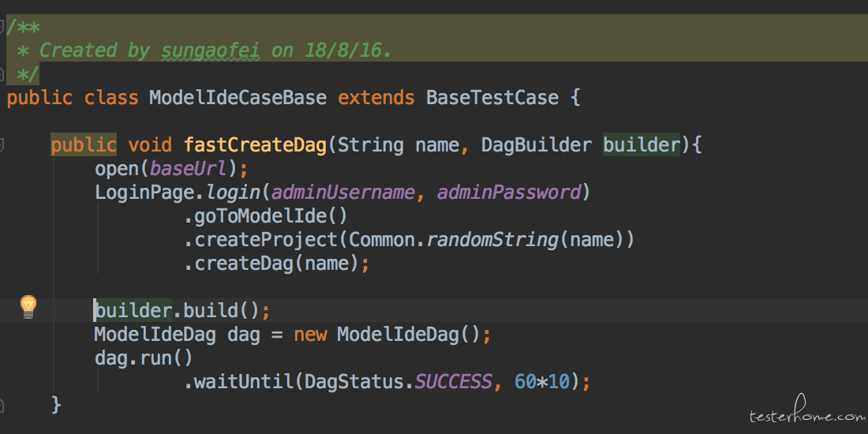The image size is (868, 434).
Task: Click the SUCCESS constant of DagStatus
Action: pos(453,382)
